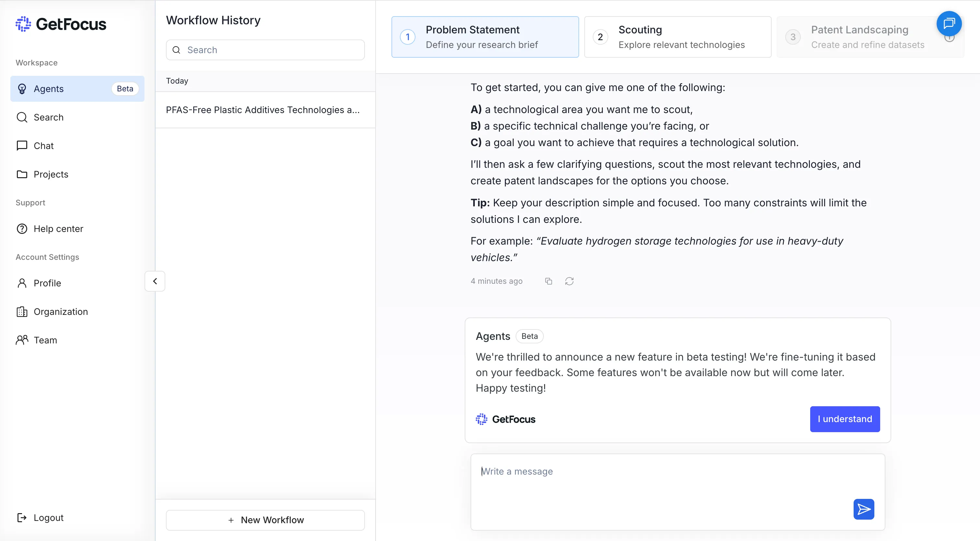Viewport: 980px width, 541px height.
Task: Click the 'Today' history group label
Action: pyautogui.click(x=177, y=81)
